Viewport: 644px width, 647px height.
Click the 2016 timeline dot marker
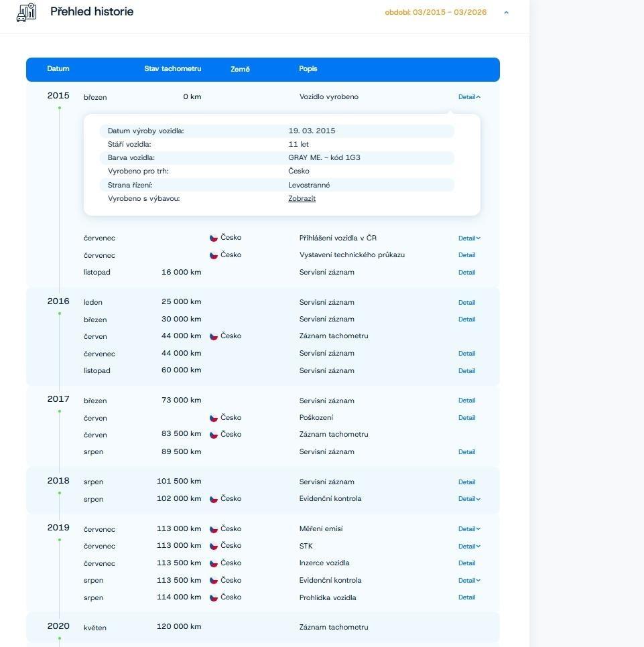coord(60,313)
